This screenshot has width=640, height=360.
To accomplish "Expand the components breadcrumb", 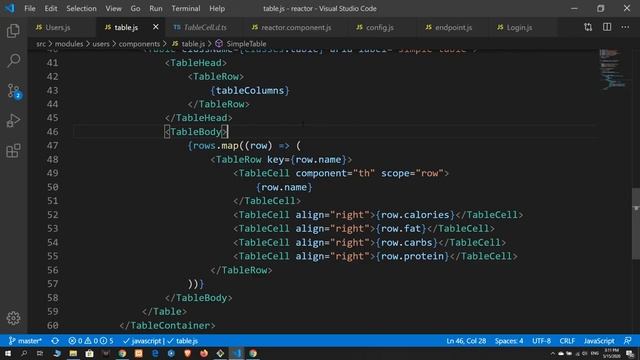I will tap(139, 44).
